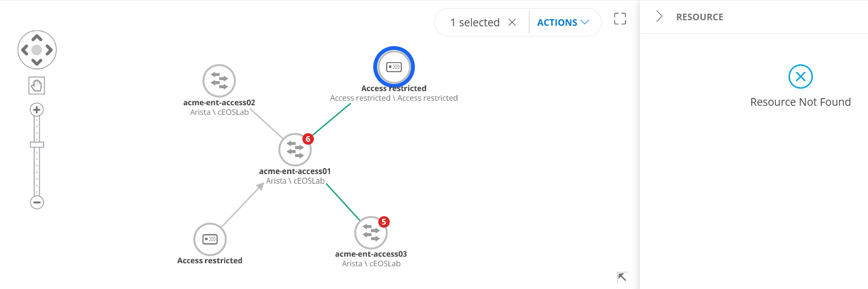Open the 6 alerts badge on access01

(x=308, y=139)
